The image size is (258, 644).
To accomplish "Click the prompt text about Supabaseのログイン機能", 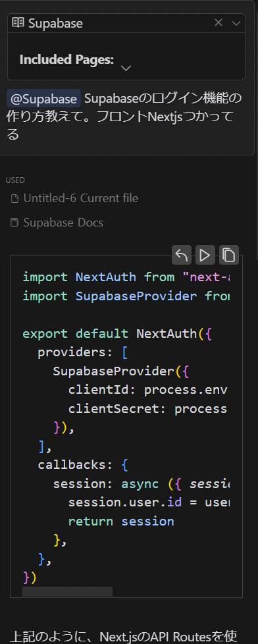I will pos(124,117).
